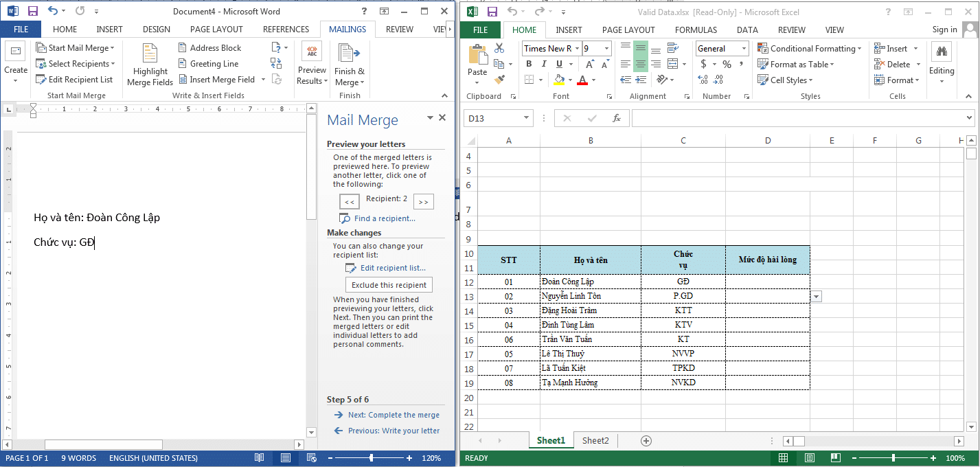Increase decimal places in Excel
The height and width of the screenshot is (467, 980).
[704, 80]
